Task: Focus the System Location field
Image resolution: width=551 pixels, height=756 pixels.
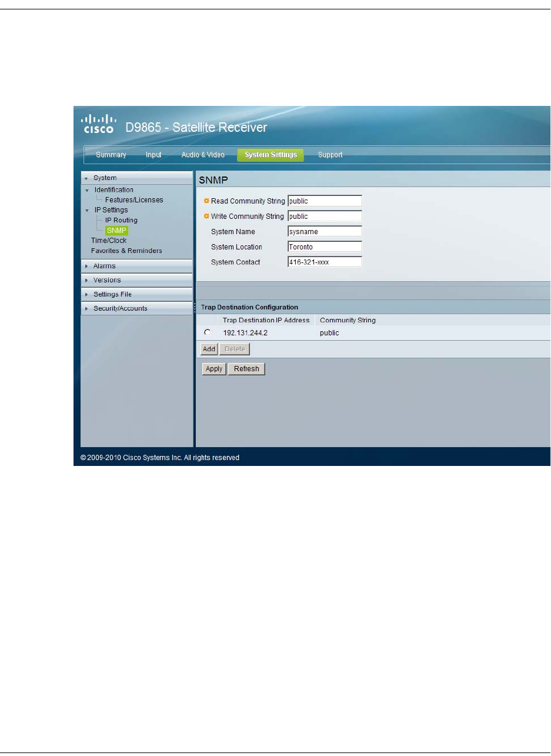Action: (x=325, y=247)
